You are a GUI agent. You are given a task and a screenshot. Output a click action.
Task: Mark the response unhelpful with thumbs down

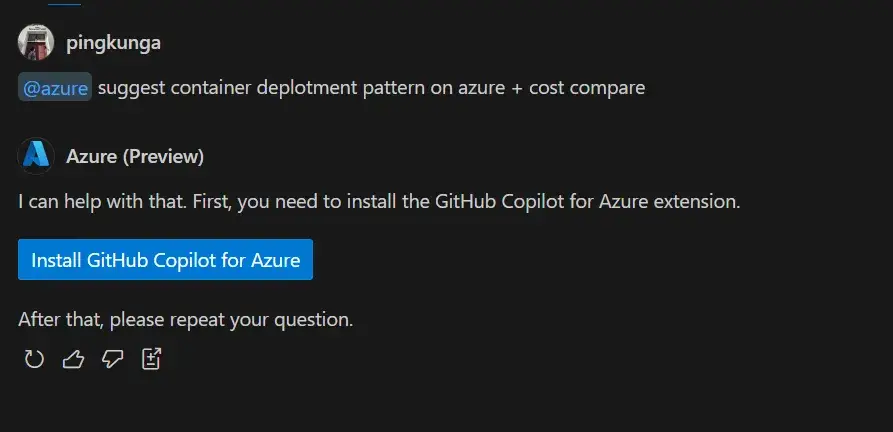[x=112, y=359]
